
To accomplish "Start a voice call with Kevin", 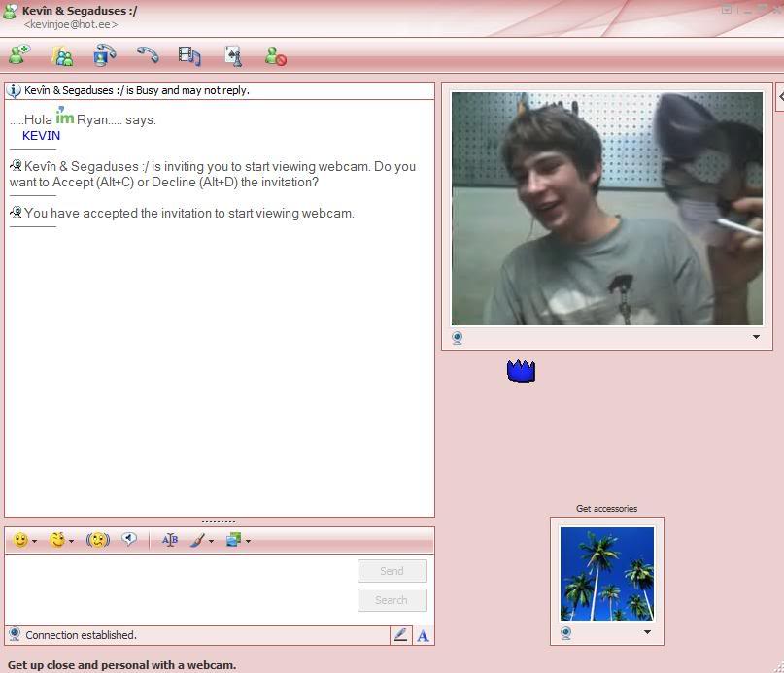I will tap(147, 55).
